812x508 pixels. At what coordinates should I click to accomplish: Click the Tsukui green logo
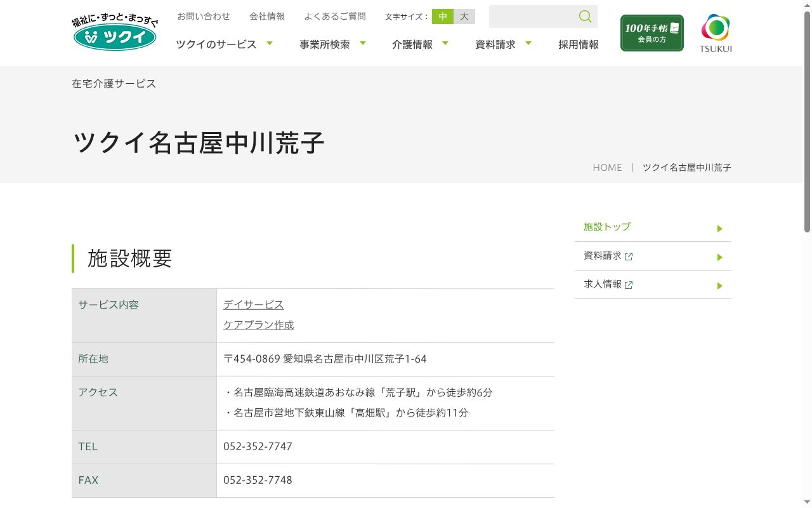[x=115, y=33]
